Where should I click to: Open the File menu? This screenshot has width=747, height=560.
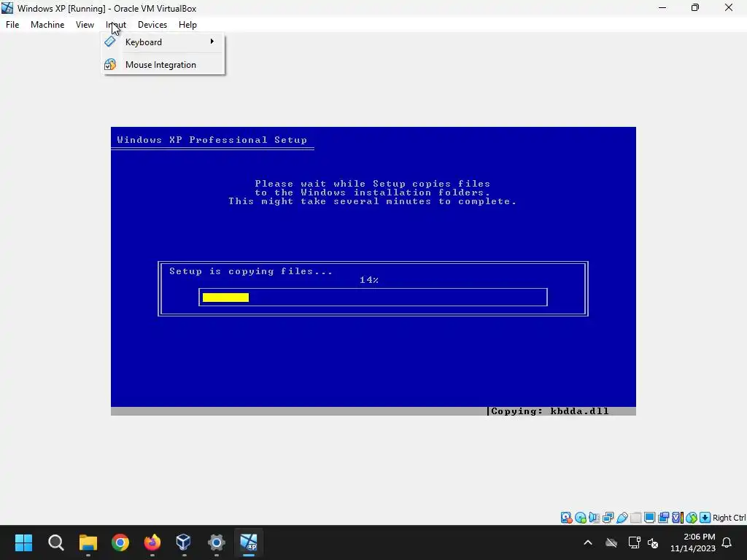[x=12, y=25]
